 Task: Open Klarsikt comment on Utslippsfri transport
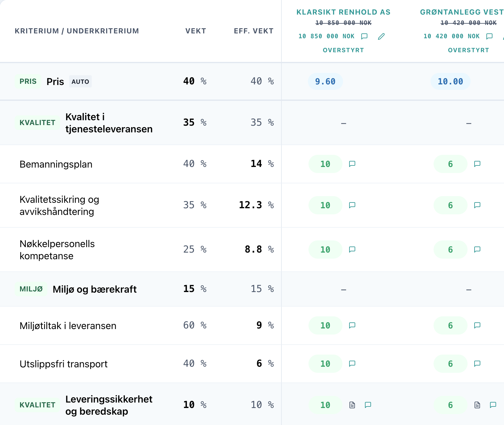[352, 364]
